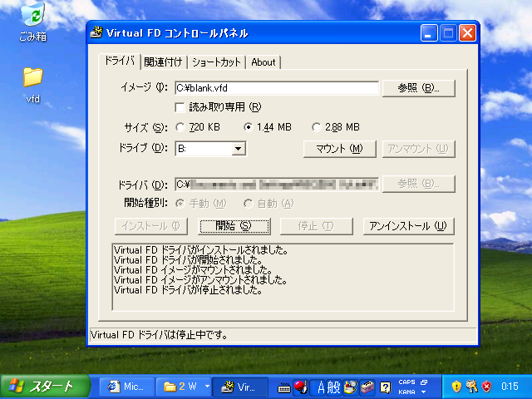Open the language bar options arrow
The width and height of the screenshot is (532, 399).
coord(423,392)
